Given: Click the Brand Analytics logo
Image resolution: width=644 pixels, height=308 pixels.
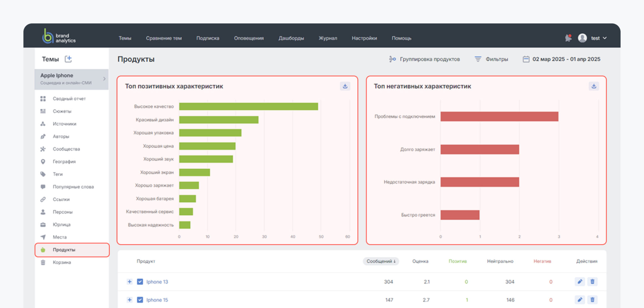Looking at the screenshot, I should tap(59, 36).
